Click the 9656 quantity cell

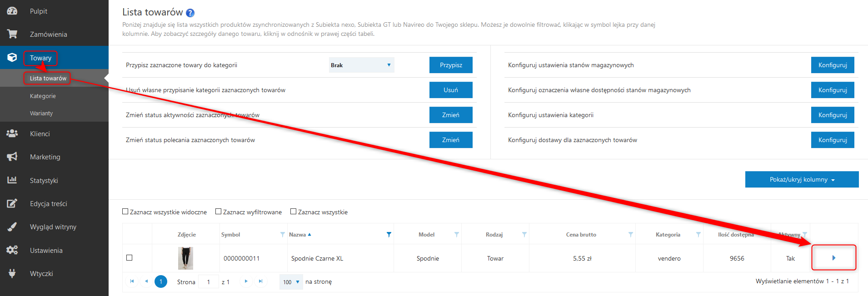pyautogui.click(x=737, y=258)
